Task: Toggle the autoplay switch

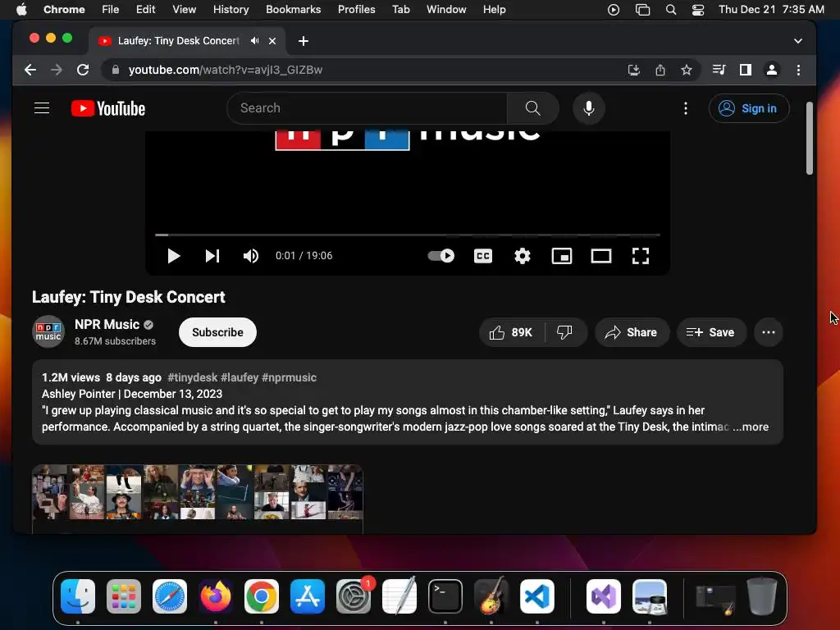Action: 441,256
